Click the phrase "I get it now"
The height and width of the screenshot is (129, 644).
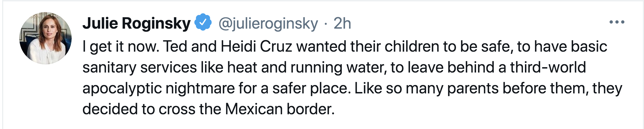coord(121,46)
